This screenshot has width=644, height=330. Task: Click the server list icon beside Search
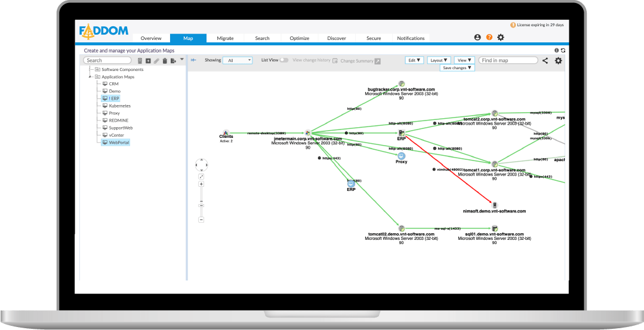coord(140,61)
